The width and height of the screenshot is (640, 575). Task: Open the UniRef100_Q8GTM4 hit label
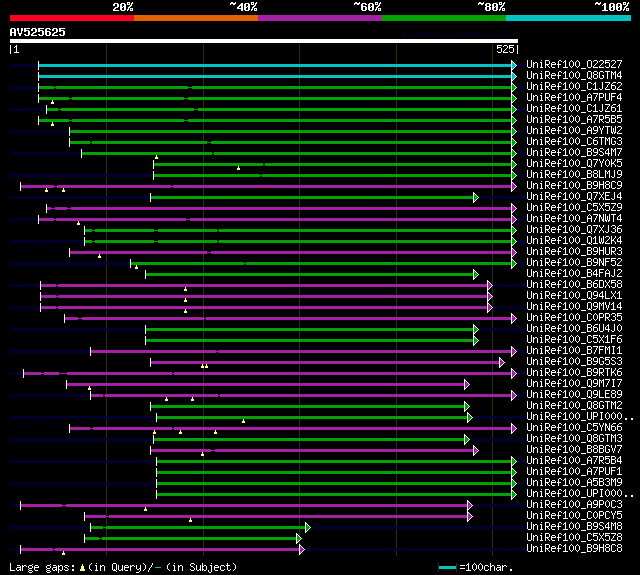(574, 75)
